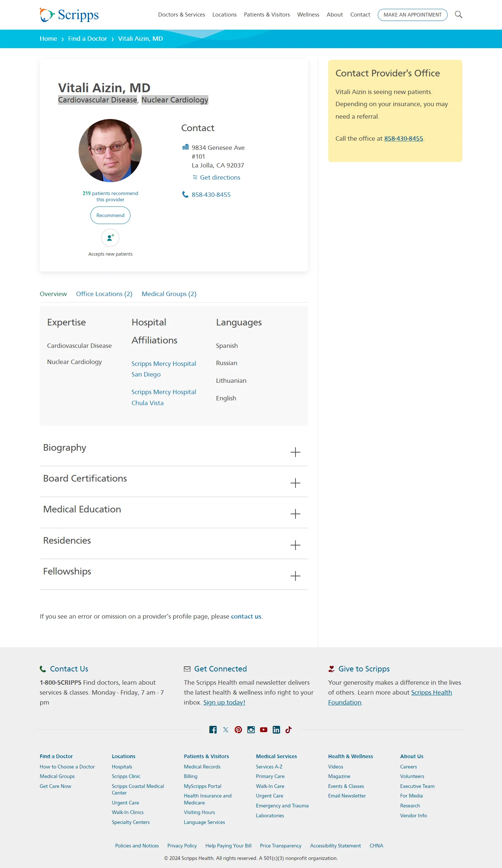Open the TikTok footer icon
Screen dimensions: 502x868
coord(288,730)
